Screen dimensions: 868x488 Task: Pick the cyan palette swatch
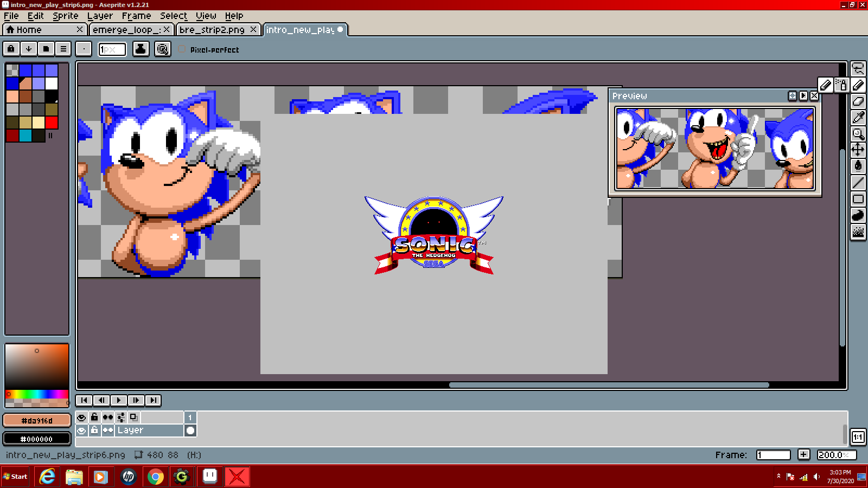click(x=25, y=136)
